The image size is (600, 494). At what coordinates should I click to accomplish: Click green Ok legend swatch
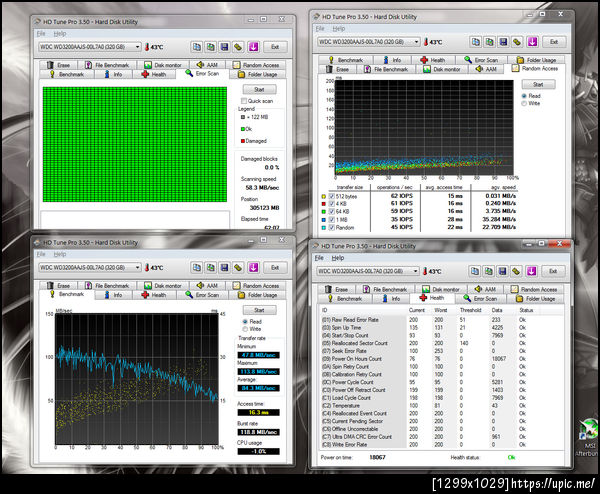pyautogui.click(x=243, y=129)
